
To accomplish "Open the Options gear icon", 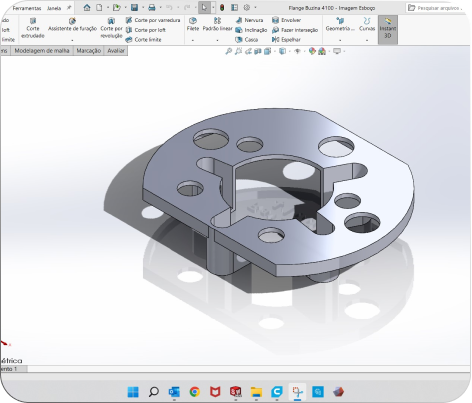I will point(247,7).
